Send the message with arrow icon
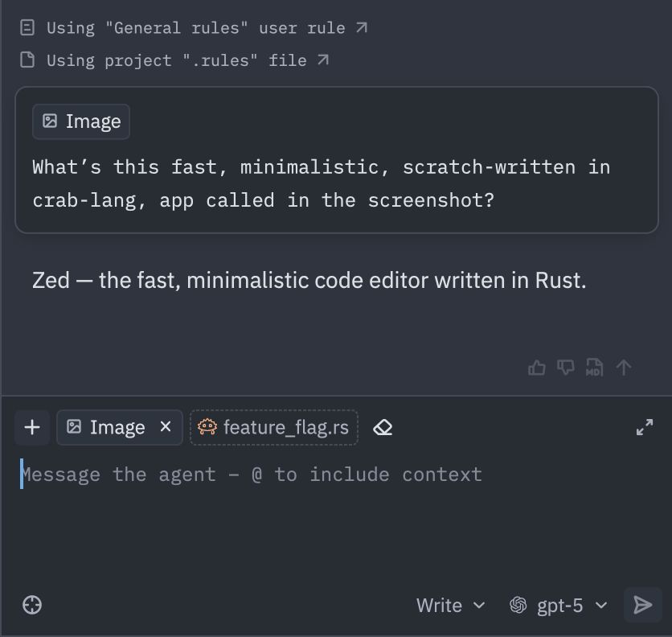 pos(643,605)
